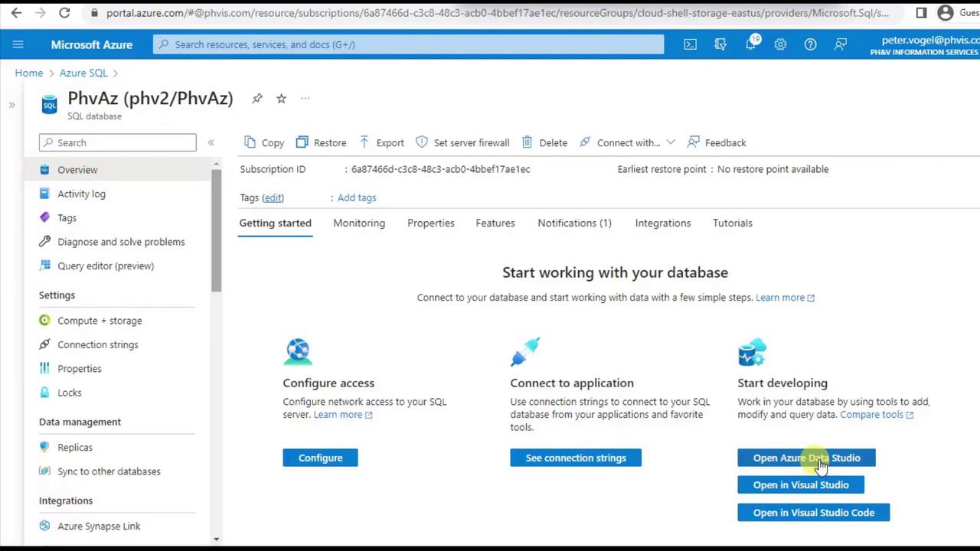980x551 pixels.
Task: Click the Configure button
Action: pos(320,458)
